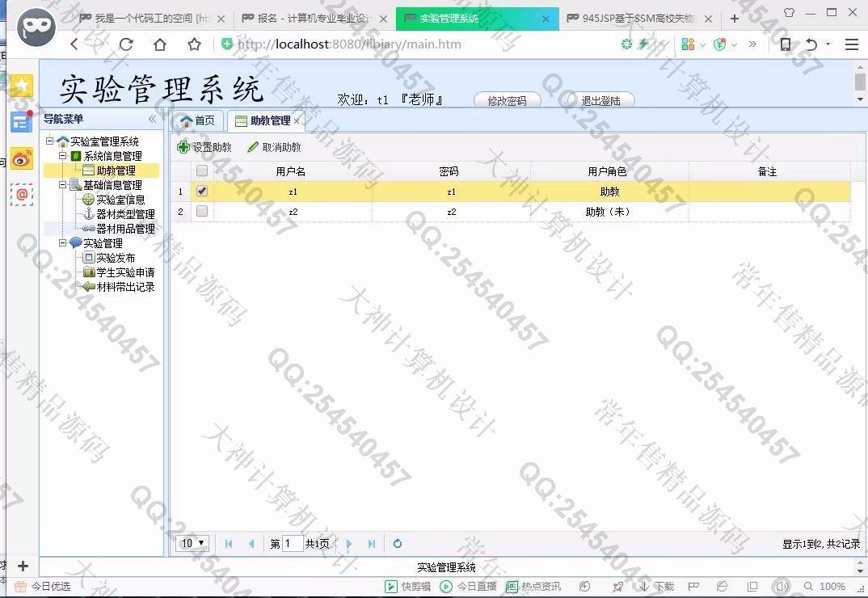Open 实验室信息 in navigation tree
The height and width of the screenshot is (598, 868).
[120, 200]
